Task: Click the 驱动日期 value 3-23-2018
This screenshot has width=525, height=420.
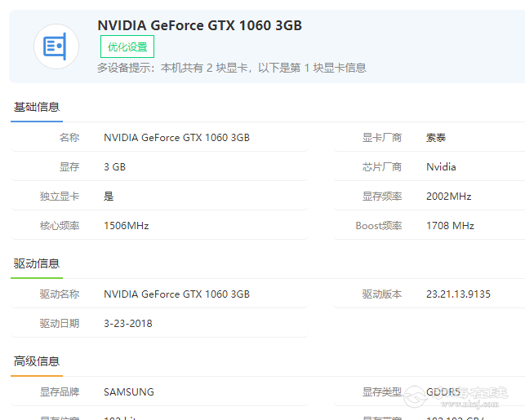Action: (128, 324)
